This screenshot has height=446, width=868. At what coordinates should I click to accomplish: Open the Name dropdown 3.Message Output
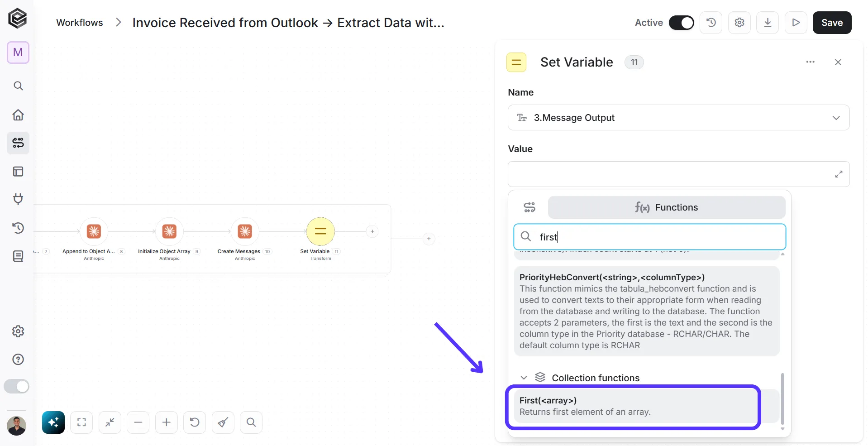[678, 118]
